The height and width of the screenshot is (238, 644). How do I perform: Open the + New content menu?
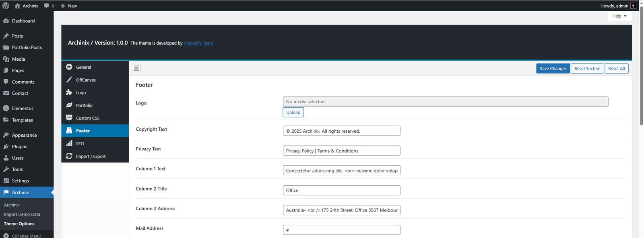[68, 6]
